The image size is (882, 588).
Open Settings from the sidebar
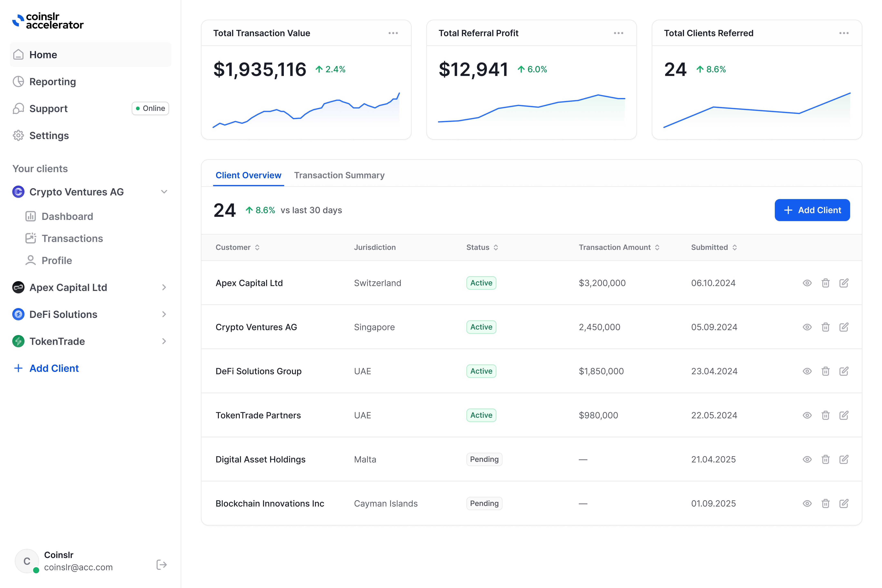click(x=49, y=135)
